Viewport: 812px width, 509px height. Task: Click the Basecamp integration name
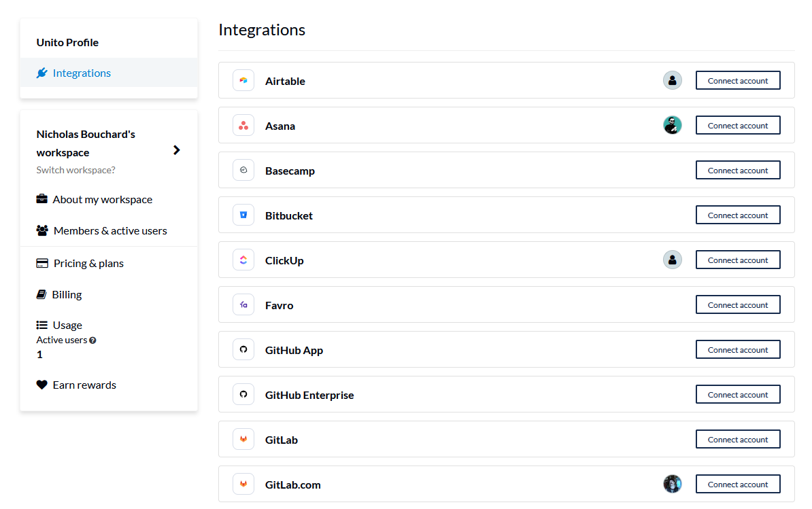point(290,171)
